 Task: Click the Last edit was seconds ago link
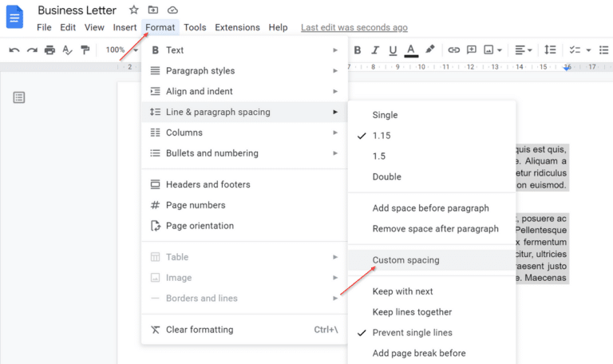pos(354,27)
